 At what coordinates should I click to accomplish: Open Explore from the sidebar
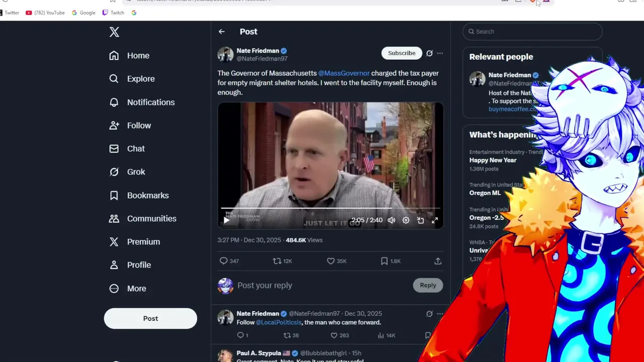click(x=132, y=79)
